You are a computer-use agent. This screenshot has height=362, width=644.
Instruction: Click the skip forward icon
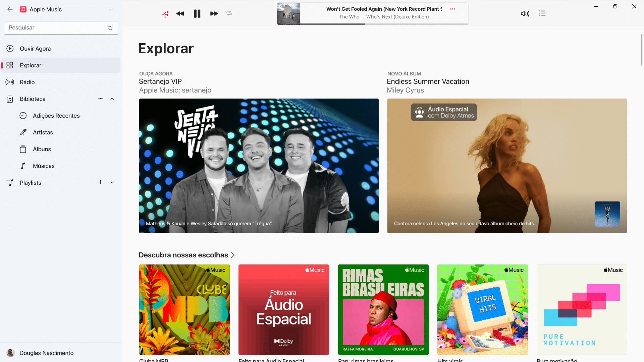pyautogui.click(x=213, y=13)
